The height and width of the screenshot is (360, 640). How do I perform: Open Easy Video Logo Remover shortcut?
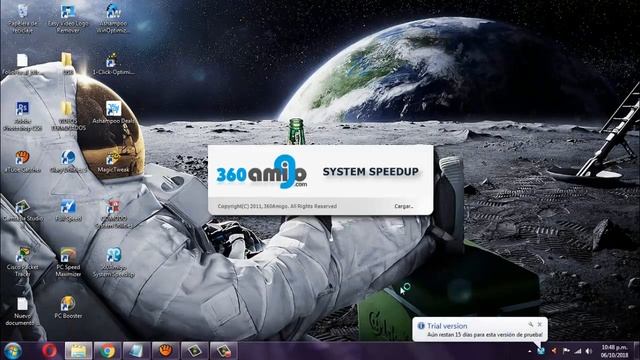click(68, 19)
